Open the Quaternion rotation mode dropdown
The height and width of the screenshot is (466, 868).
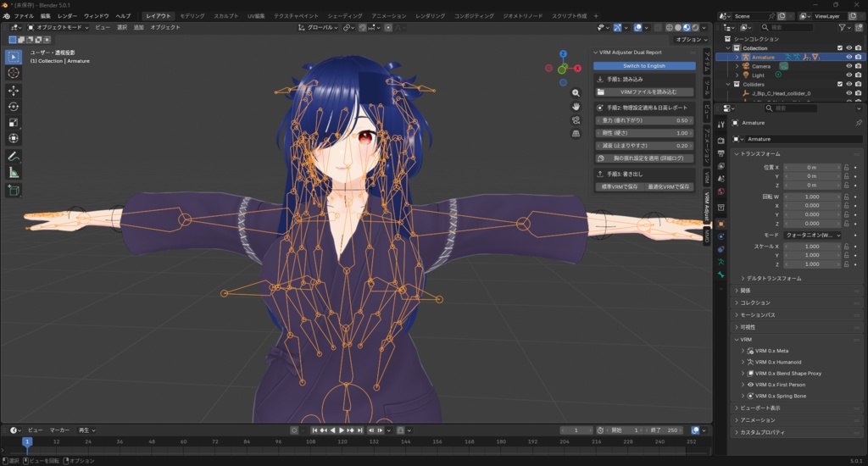coord(813,236)
